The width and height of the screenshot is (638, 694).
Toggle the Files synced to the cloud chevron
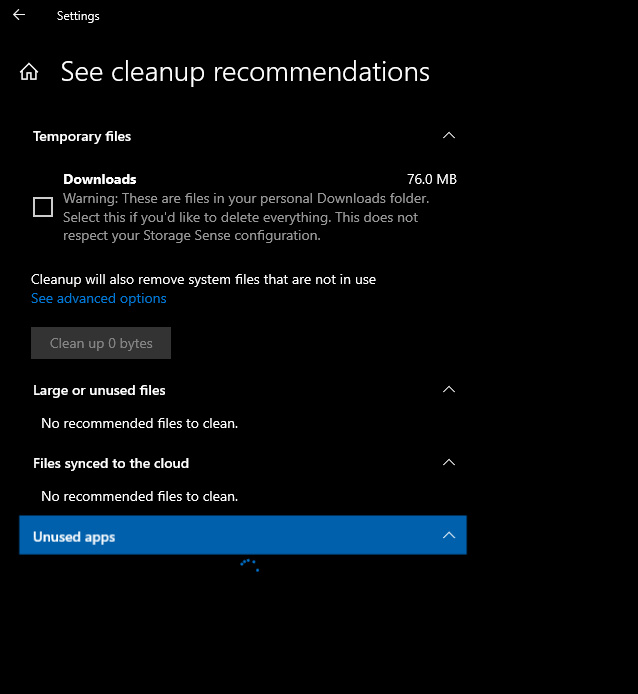pos(449,463)
